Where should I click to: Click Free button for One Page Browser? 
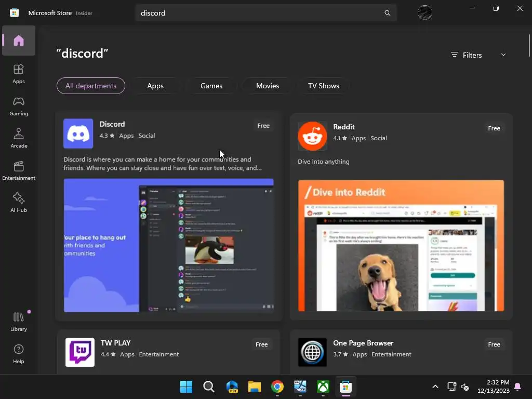[x=494, y=344]
